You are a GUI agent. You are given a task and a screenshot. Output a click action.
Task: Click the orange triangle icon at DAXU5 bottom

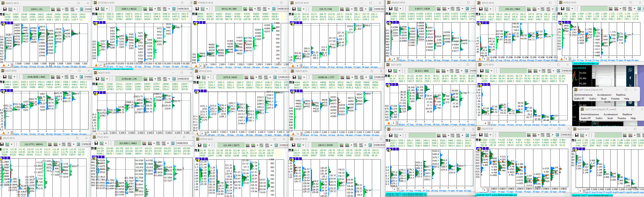pyautogui.click(x=3, y=65)
